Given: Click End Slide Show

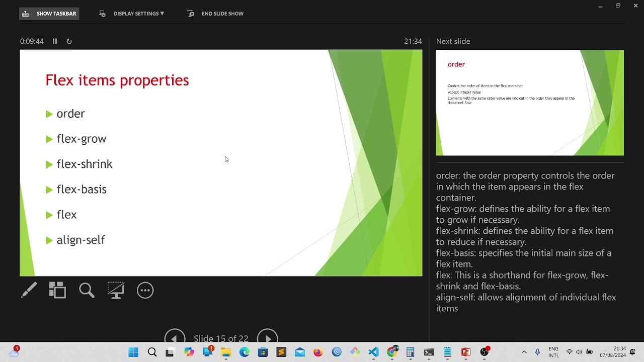Looking at the screenshot, I should click(x=215, y=14).
